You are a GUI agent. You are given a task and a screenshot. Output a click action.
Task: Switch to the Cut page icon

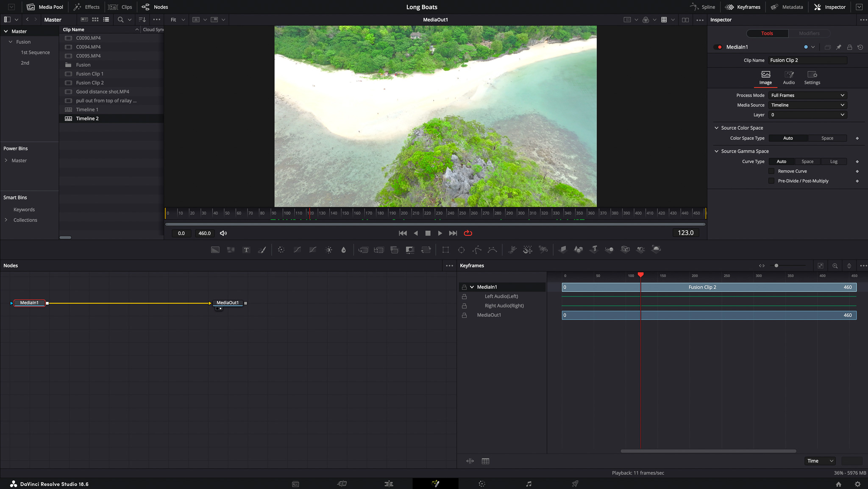pyautogui.click(x=342, y=484)
